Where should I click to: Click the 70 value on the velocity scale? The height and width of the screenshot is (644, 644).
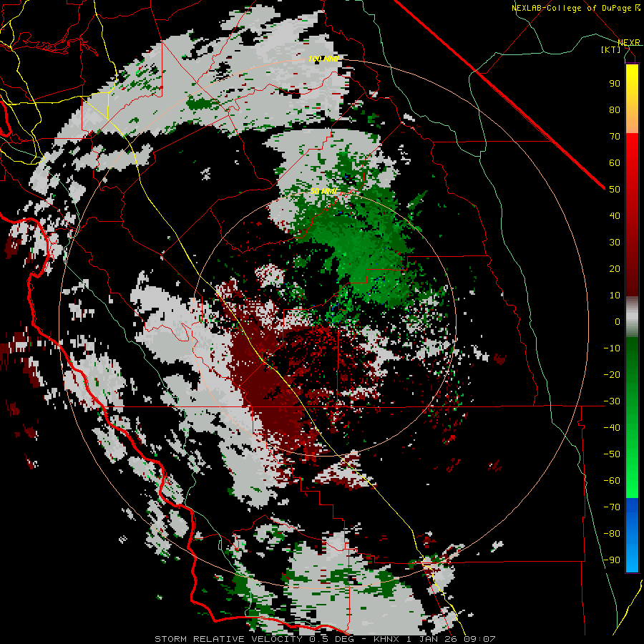pos(615,137)
